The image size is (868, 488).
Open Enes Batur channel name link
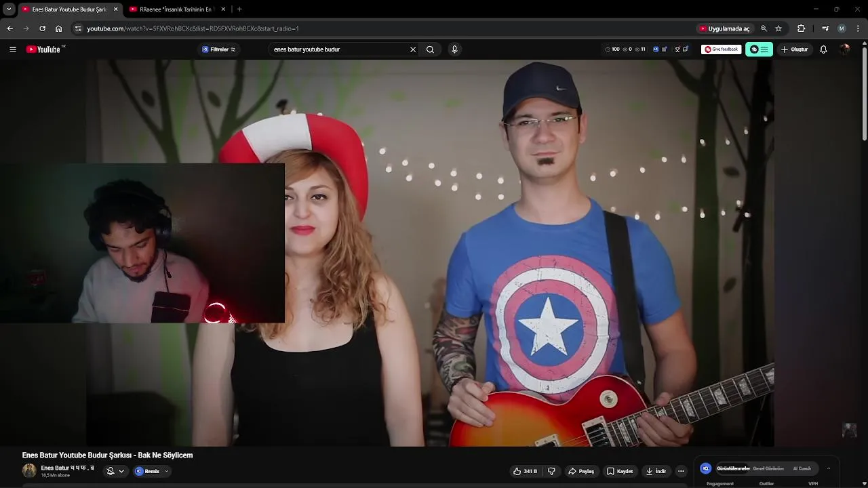point(67,468)
